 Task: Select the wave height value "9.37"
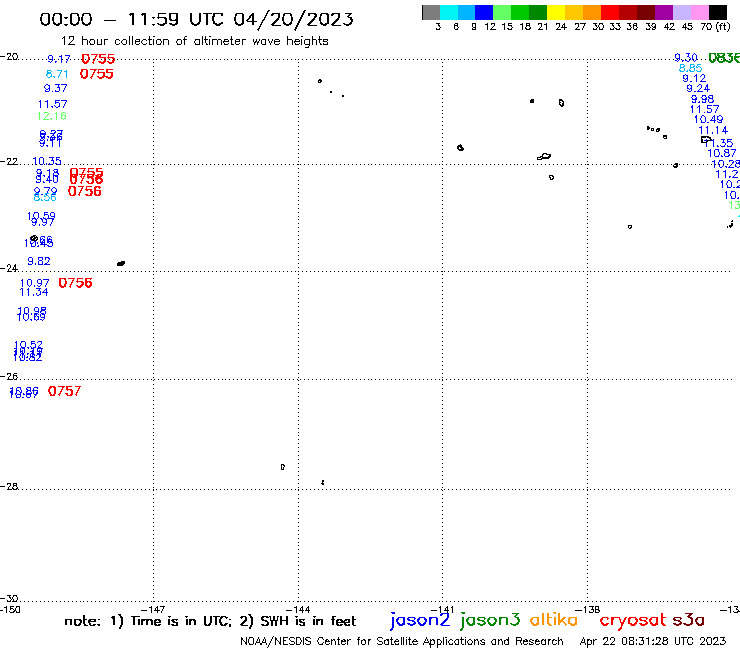55,88
